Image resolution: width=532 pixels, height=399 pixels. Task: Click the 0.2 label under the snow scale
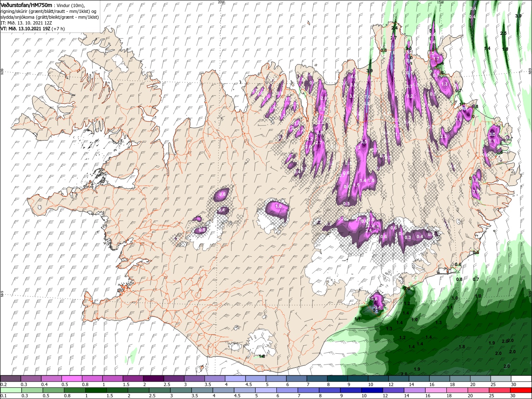(3, 384)
